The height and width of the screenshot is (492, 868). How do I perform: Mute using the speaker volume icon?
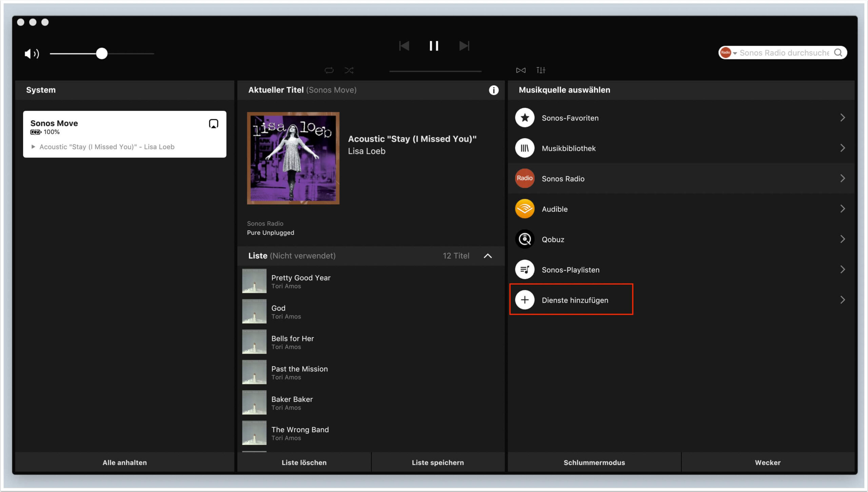(32, 54)
